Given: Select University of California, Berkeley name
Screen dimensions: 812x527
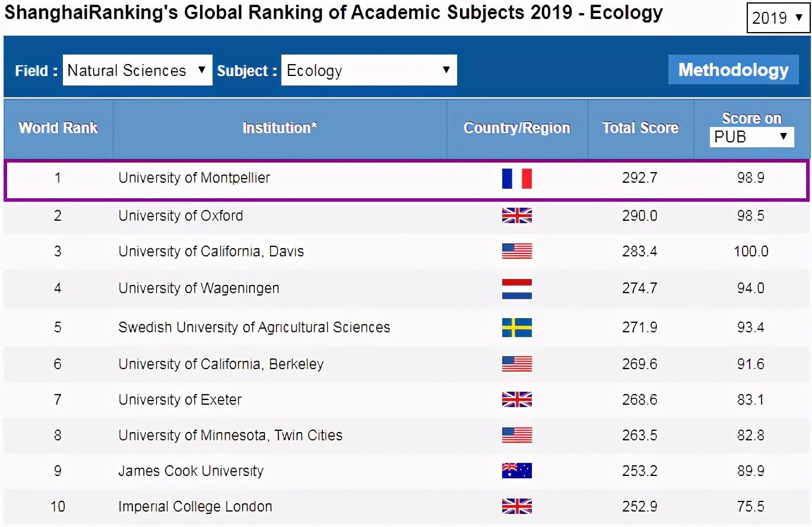Looking at the screenshot, I should [221, 364].
